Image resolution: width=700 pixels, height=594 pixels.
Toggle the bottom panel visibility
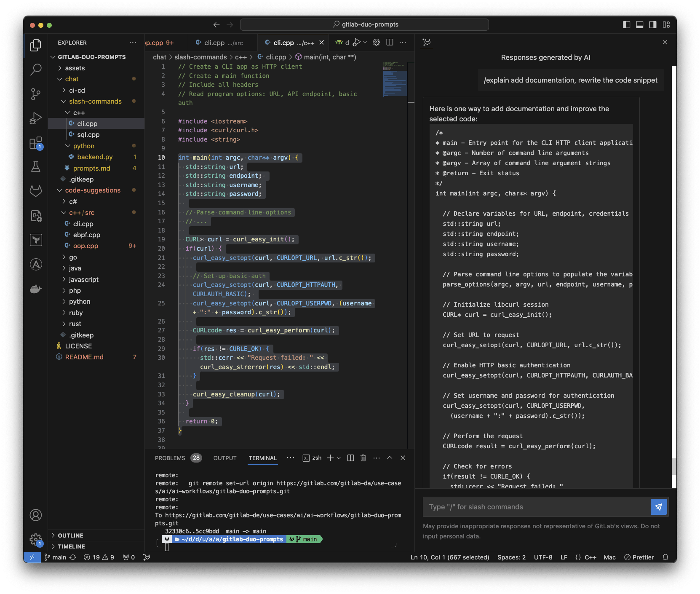[x=639, y=25]
